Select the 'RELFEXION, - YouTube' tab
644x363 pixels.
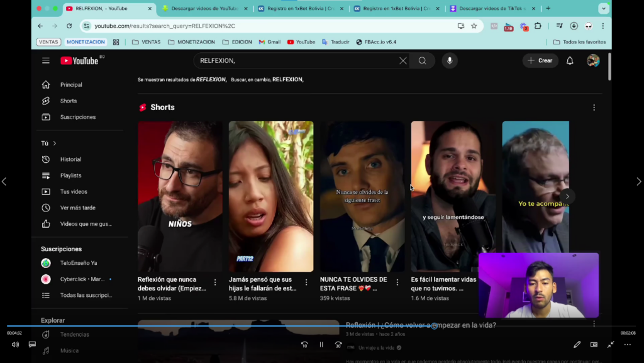pos(109,8)
